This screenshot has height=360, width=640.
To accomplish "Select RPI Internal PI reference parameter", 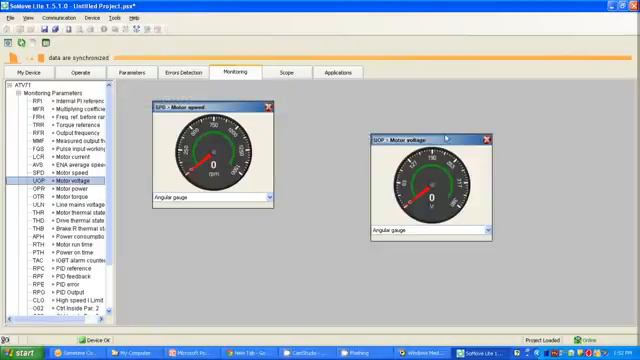I will click(68, 101).
